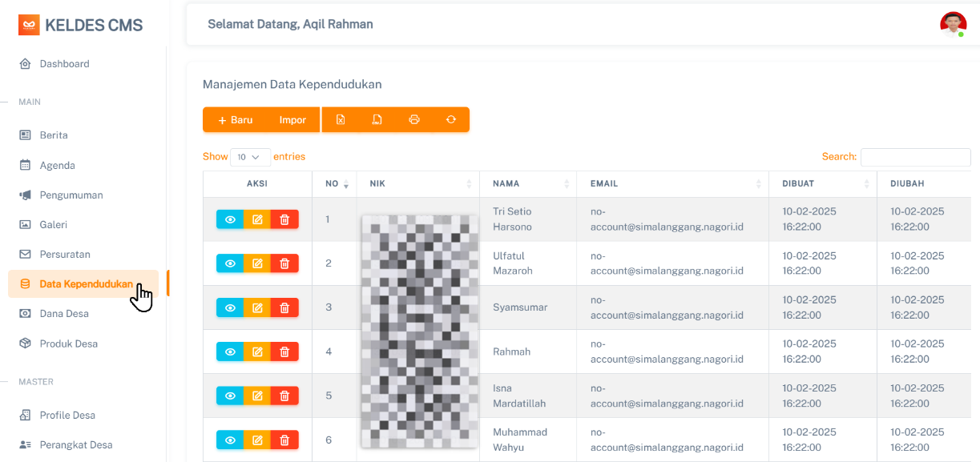Open the entries-per-page dropdown

pos(250,157)
